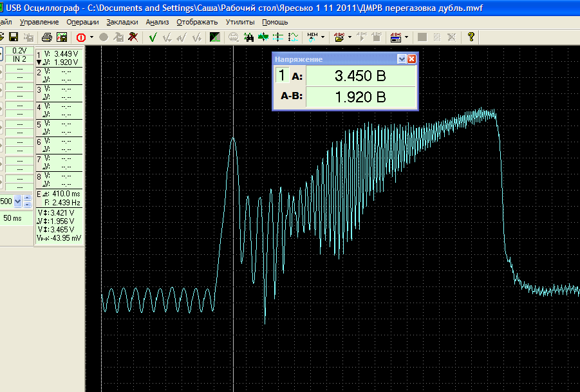The width and height of the screenshot is (580, 392).
Task: Click the solid green checkmark icon
Action: click(153, 37)
